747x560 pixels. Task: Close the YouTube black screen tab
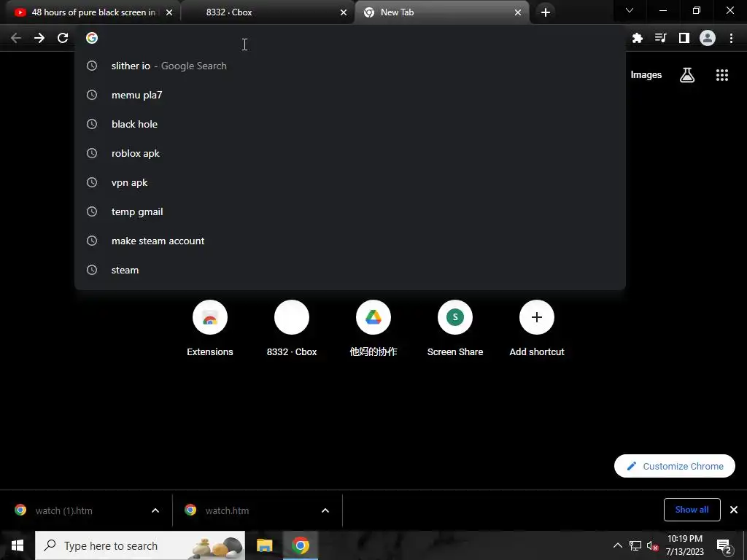169,12
